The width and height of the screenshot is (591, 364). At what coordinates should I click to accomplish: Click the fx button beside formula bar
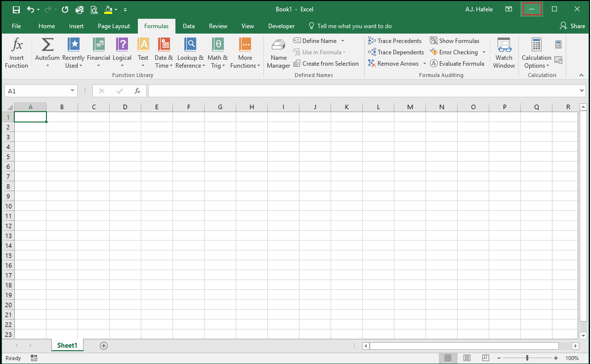point(137,91)
